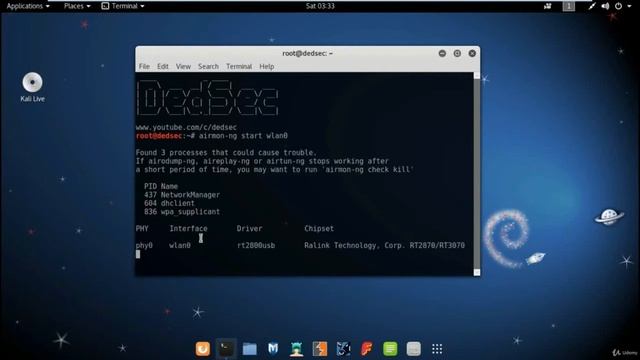This screenshot has height=360, width=640.
Task: Click the 'Ralink Technology, Corp. RT2870/RT3070' chipset text
Action: 384,245
